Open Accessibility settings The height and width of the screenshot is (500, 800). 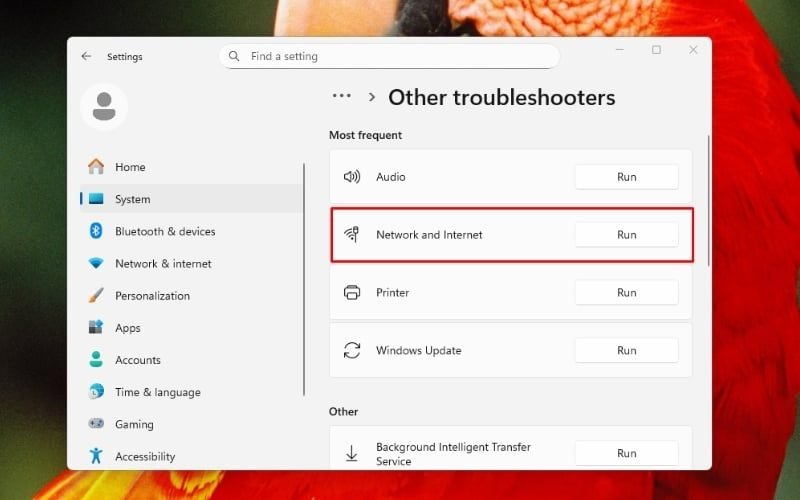pos(192,456)
